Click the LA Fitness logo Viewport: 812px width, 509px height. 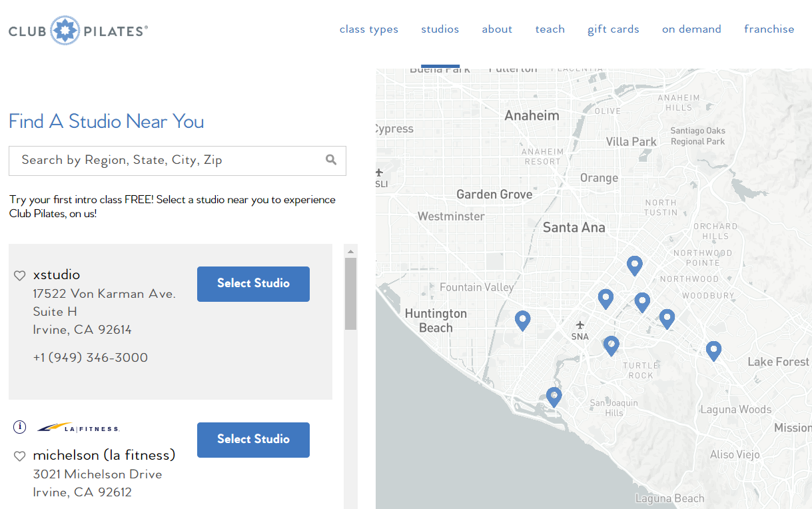[x=78, y=428]
